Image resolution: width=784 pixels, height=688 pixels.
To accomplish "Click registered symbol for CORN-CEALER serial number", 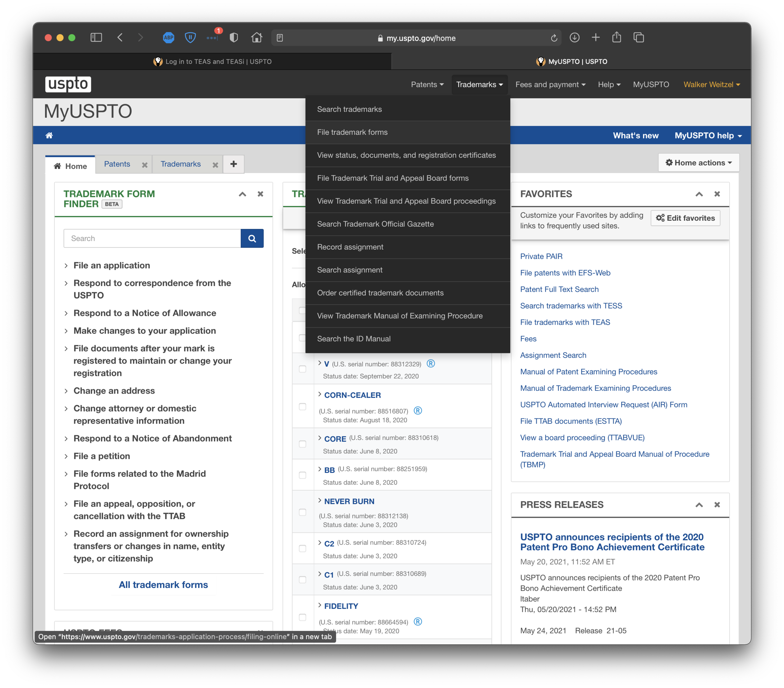I will (x=418, y=411).
